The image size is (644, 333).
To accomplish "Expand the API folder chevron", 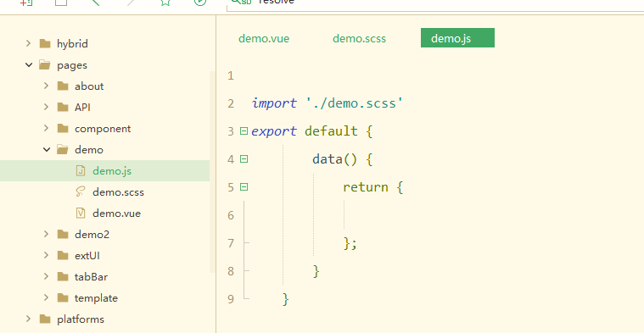I will 46,107.
